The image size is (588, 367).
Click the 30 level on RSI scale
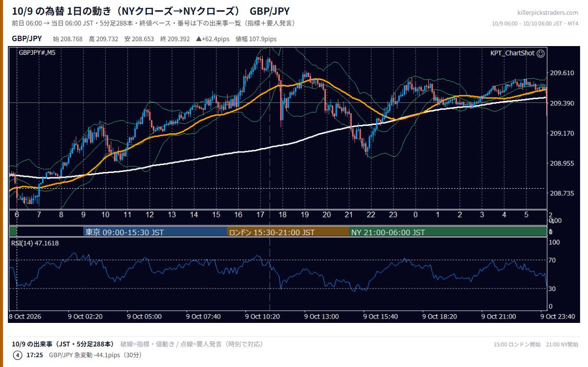[x=552, y=289]
